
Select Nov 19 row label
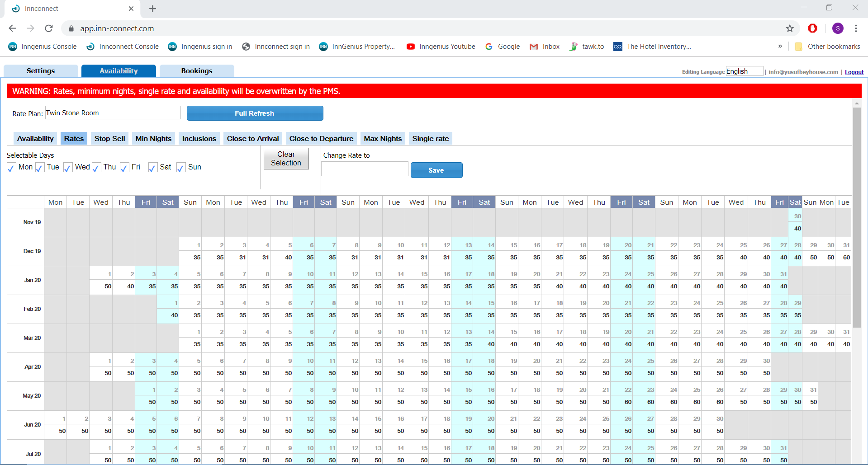(x=32, y=222)
